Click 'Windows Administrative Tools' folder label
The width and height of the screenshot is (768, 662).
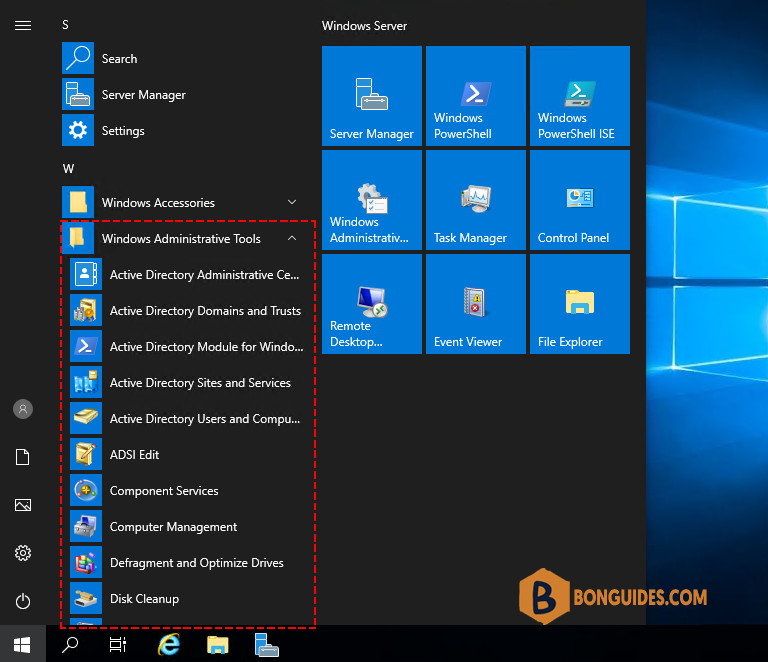click(x=181, y=239)
